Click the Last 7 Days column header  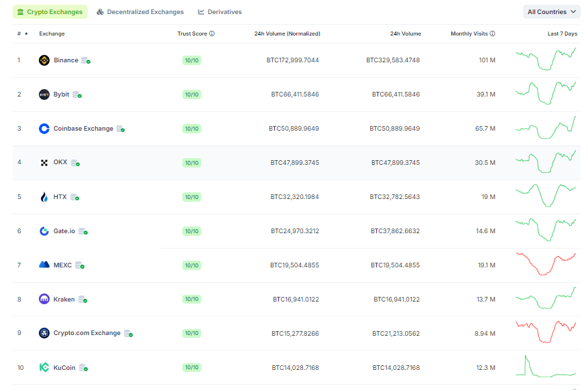pos(563,34)
